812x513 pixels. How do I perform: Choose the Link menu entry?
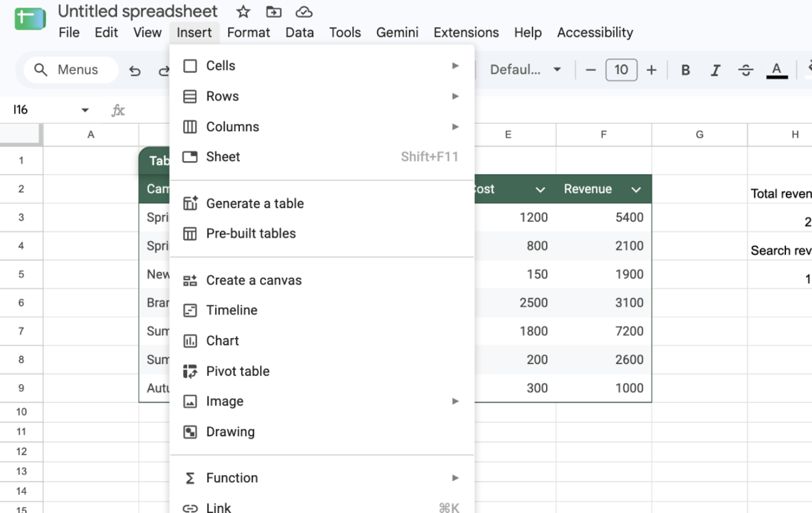[322, 508]
